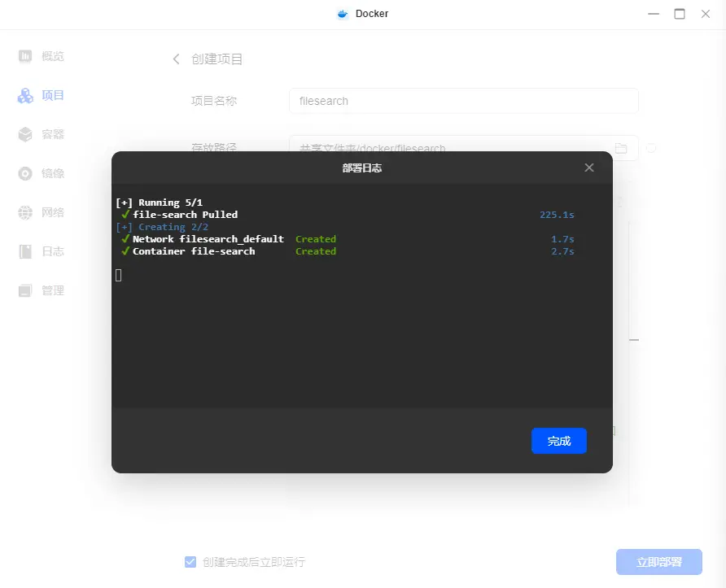The height and width of the screenshot is (588, 726).
Task: Select the 项目 projects sidebar icon
Action: click(25, 95)
